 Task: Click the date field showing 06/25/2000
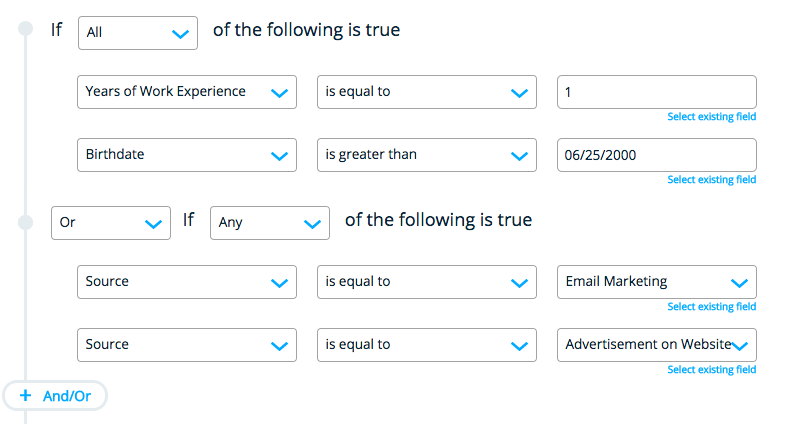(x=656, y=155)
